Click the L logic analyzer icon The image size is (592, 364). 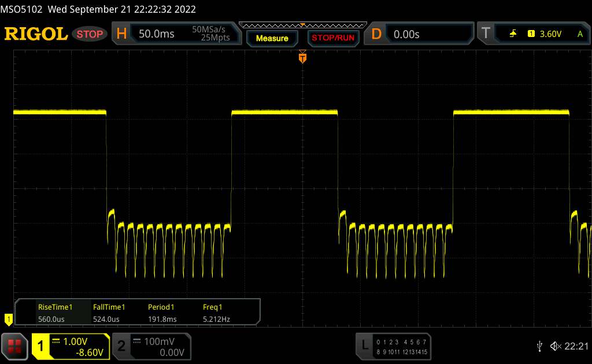coord(365,346)
